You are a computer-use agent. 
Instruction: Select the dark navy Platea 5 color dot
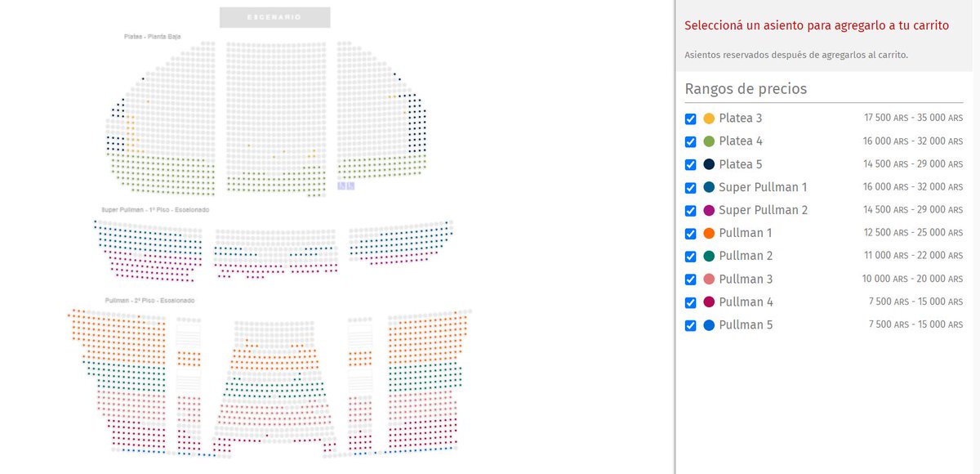coord(709,164)
